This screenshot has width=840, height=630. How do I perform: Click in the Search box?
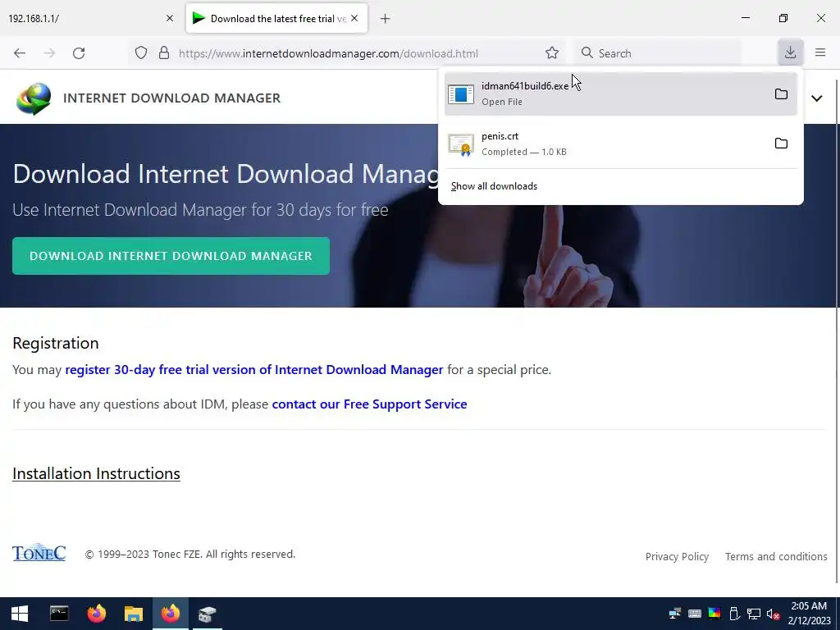(x=659, y=53)
